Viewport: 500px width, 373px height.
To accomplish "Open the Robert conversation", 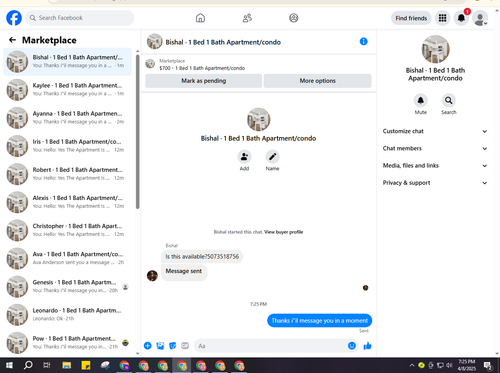I will click(68, 174).
